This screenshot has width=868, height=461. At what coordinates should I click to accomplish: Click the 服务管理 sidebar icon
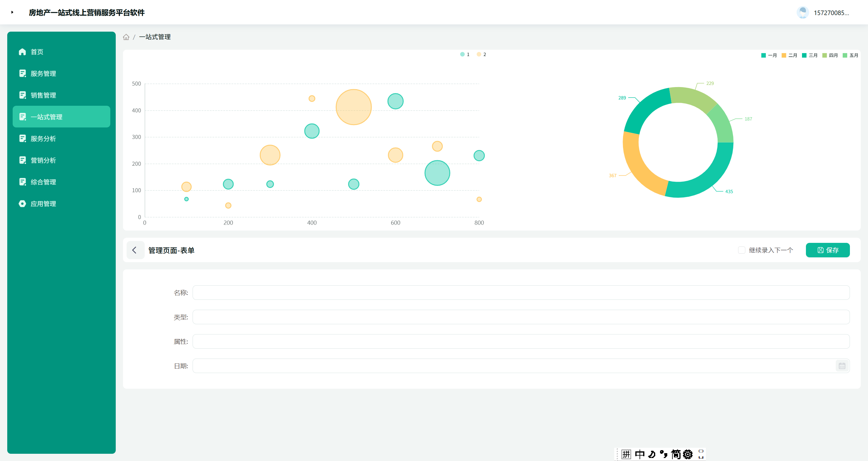tap(22, 74)
